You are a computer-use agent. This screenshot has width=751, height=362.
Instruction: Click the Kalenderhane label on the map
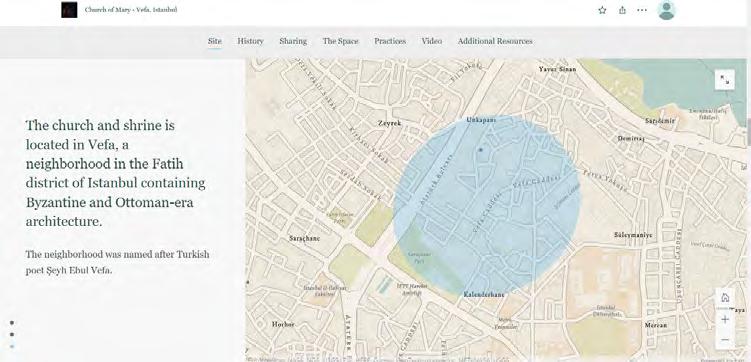484,294
